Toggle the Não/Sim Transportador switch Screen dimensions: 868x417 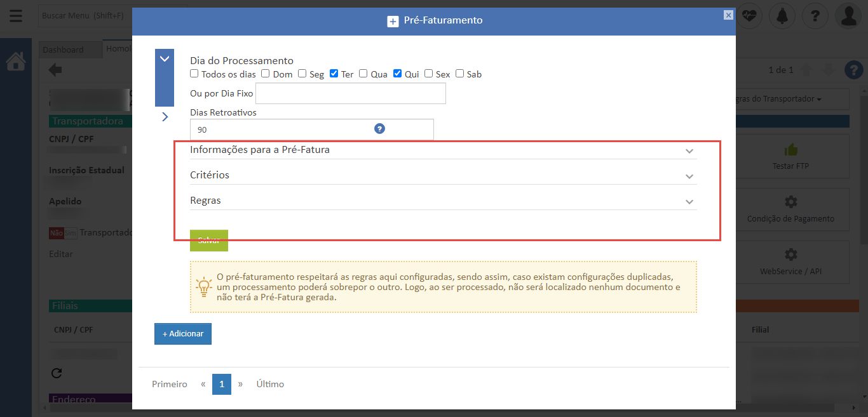(63, 233)
